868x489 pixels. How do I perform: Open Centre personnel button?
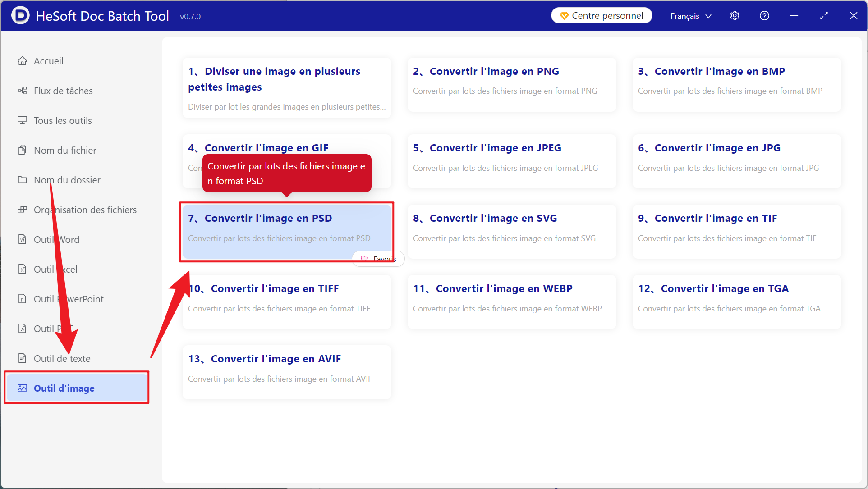pos(602,16)
